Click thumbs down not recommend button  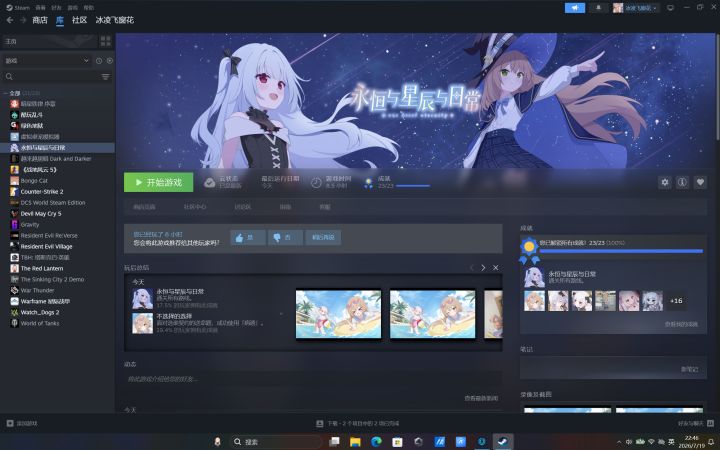pos(285,237)
